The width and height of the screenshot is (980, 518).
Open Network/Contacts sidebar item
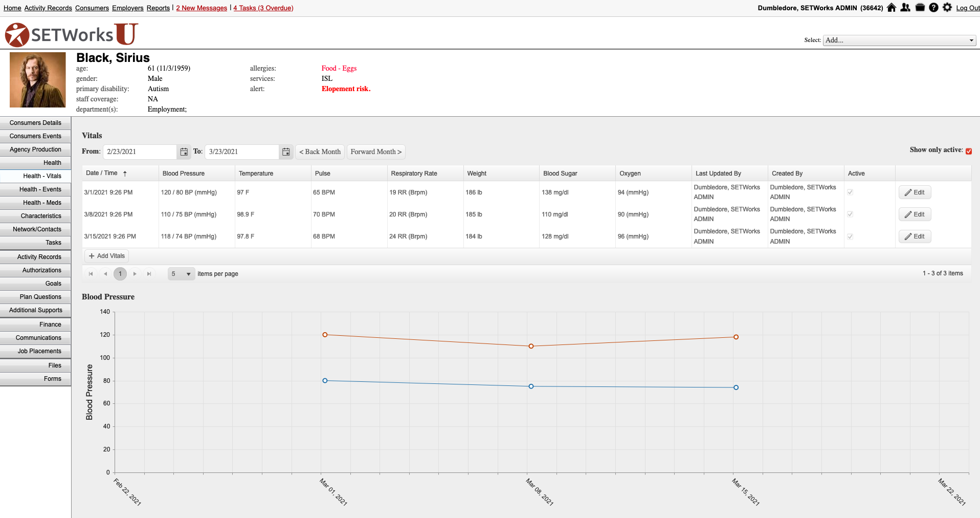point(35,229)
